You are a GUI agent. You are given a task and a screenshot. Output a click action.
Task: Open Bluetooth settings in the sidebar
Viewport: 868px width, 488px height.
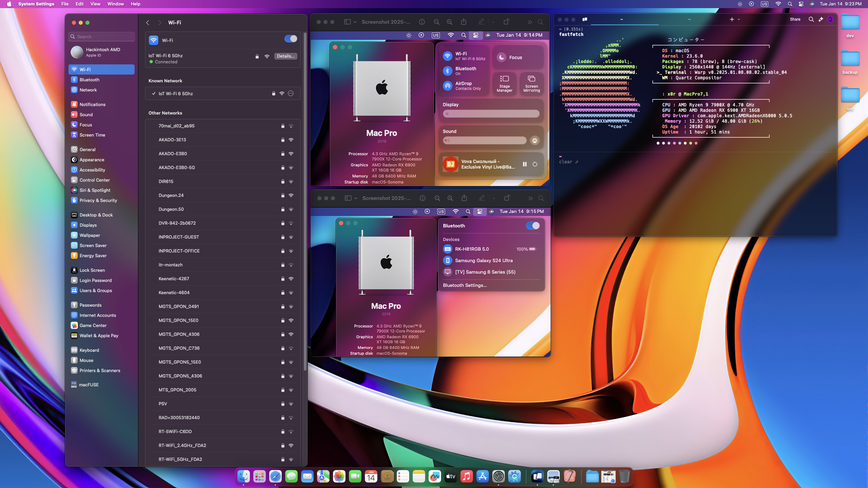point(89,80)
